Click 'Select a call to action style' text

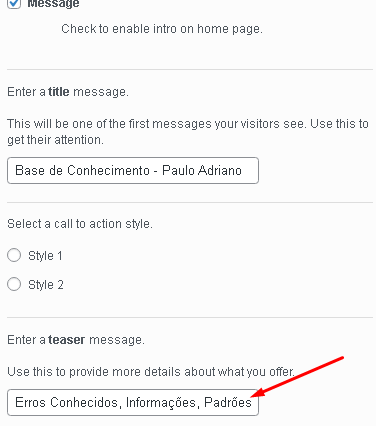tap(80, 224)
